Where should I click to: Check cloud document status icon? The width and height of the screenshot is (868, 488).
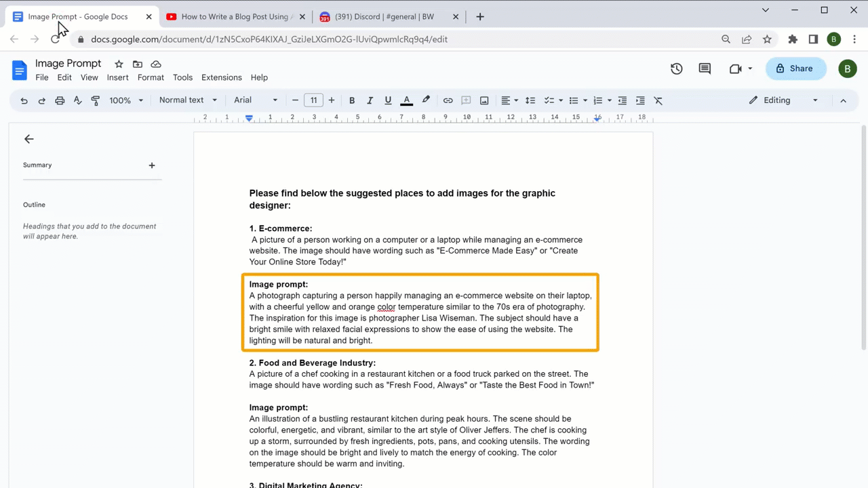[x=156, y=64]
